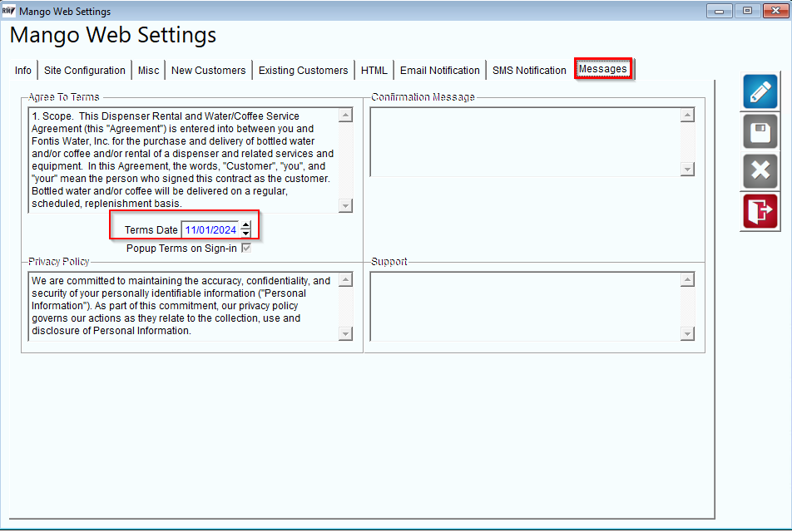Click inside the Confirmation Message text box
The image size is (792, 532).
point(525,142)
